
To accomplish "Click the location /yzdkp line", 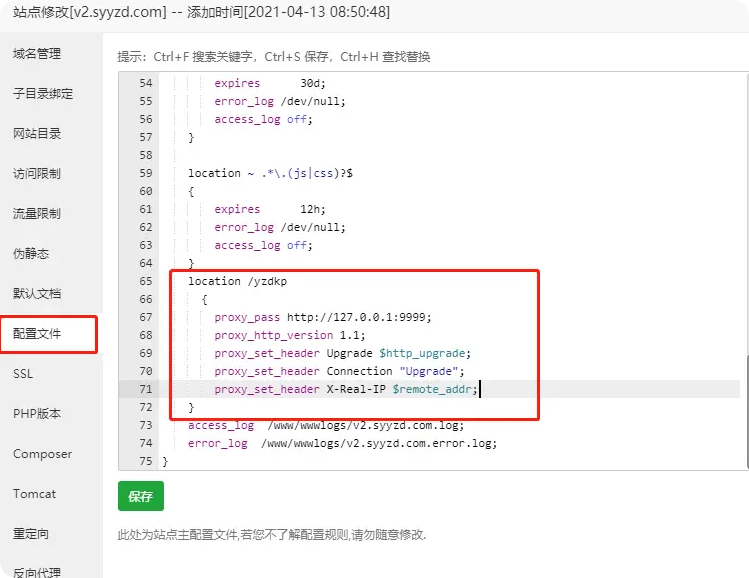I will (x=237, y=281).
